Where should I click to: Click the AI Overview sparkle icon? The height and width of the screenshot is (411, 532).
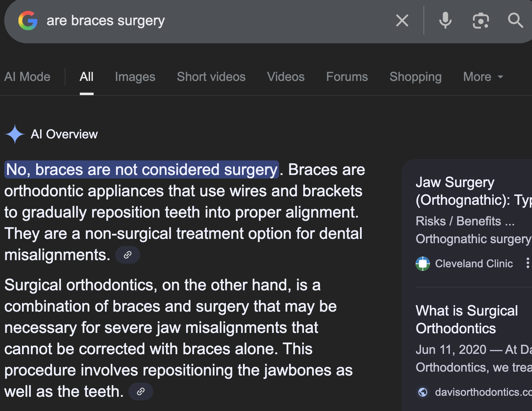point(15,134)
